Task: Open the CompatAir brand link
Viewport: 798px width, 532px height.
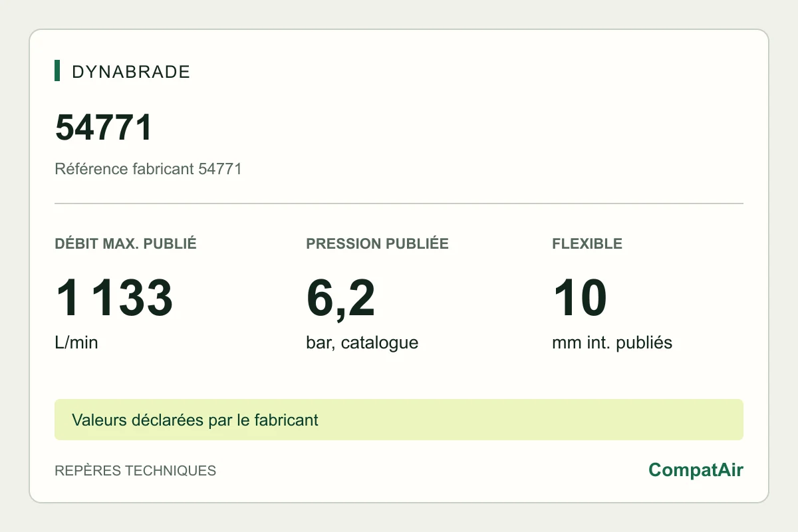Action: pos(696,470)
